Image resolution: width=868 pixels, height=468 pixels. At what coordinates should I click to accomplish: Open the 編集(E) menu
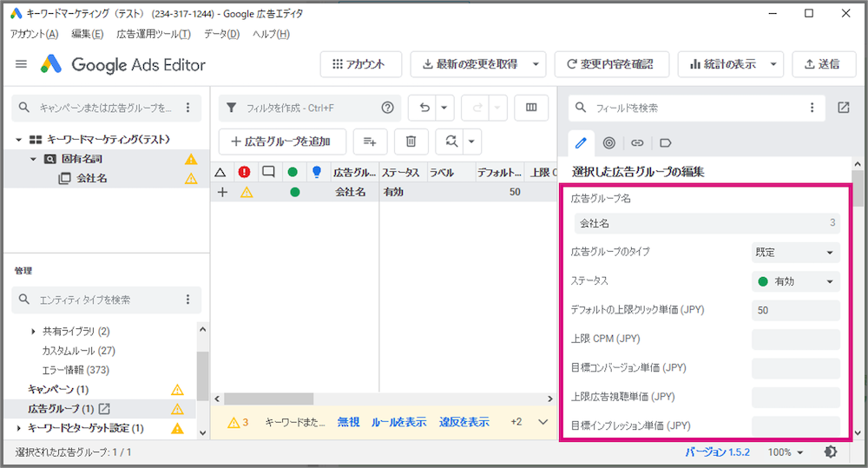pyautogui.click(x=88, y=34)
